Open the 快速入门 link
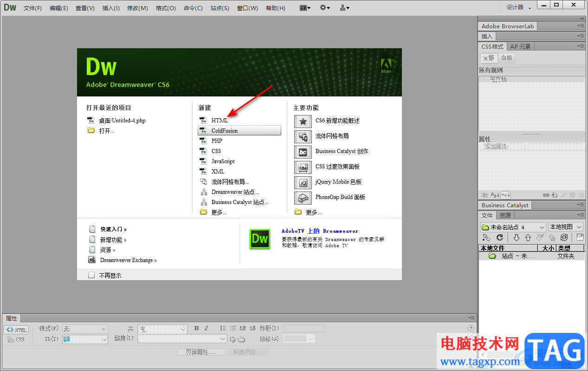 [x=113, y=229]
